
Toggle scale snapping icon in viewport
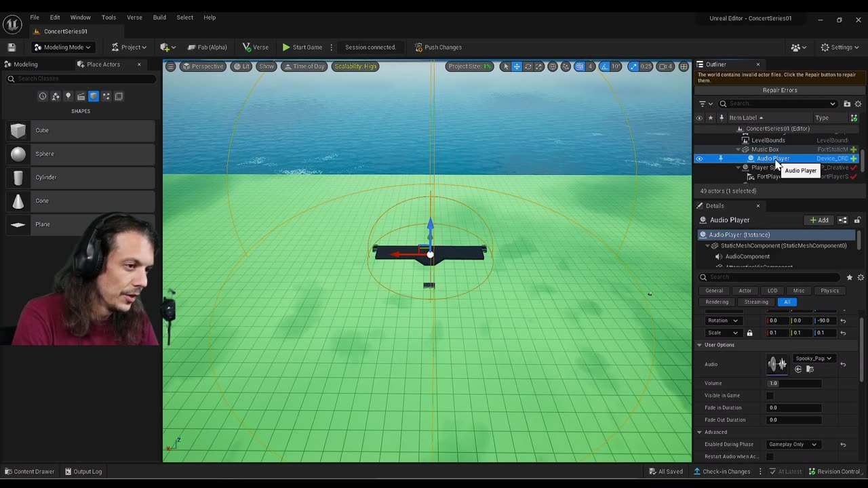(633, 66)
